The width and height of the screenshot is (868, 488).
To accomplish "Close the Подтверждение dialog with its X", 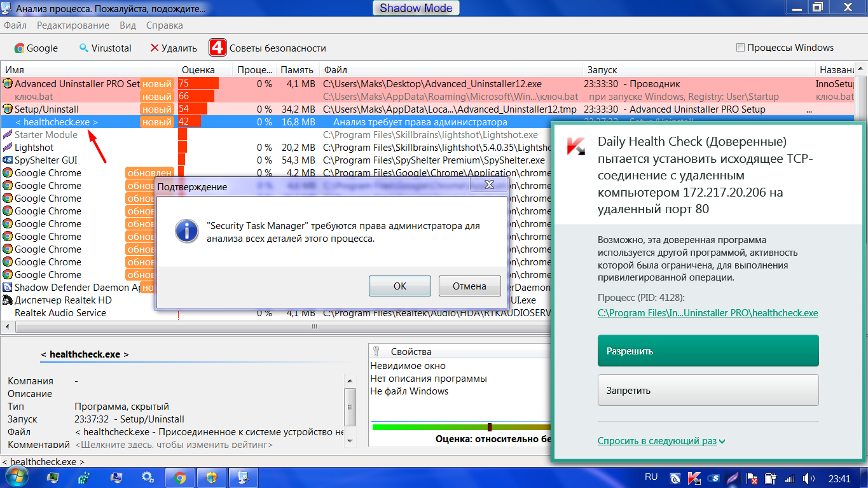I will 489,185.
